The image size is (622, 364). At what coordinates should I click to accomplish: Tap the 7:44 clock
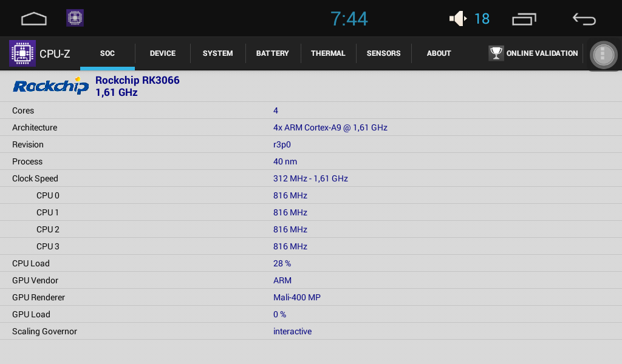(x=349, y=19)
